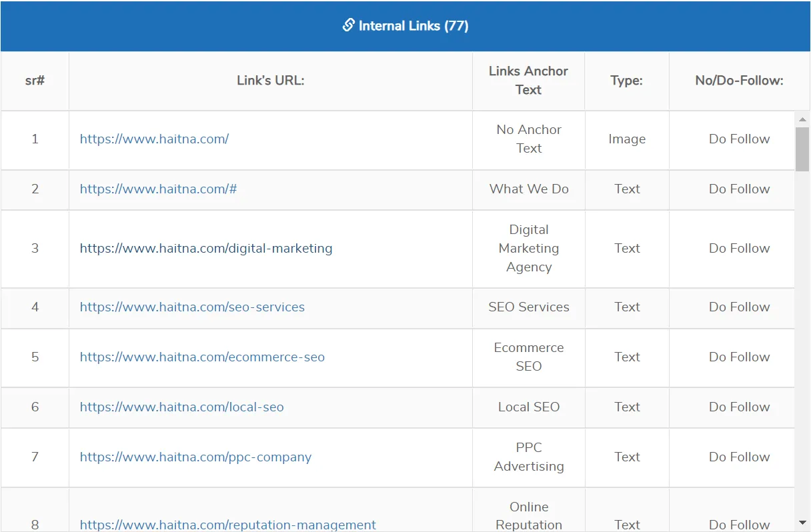Viewport: 811px width, 532px height.
Task: Open the haitna.com/# link
Action: click(x=158, y=189)
